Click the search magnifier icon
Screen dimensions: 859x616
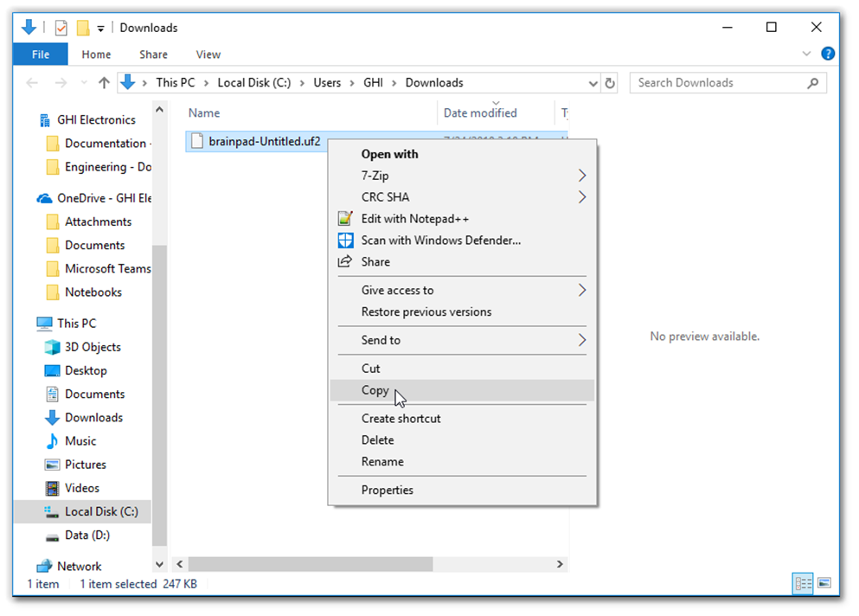tap(812, 83)
